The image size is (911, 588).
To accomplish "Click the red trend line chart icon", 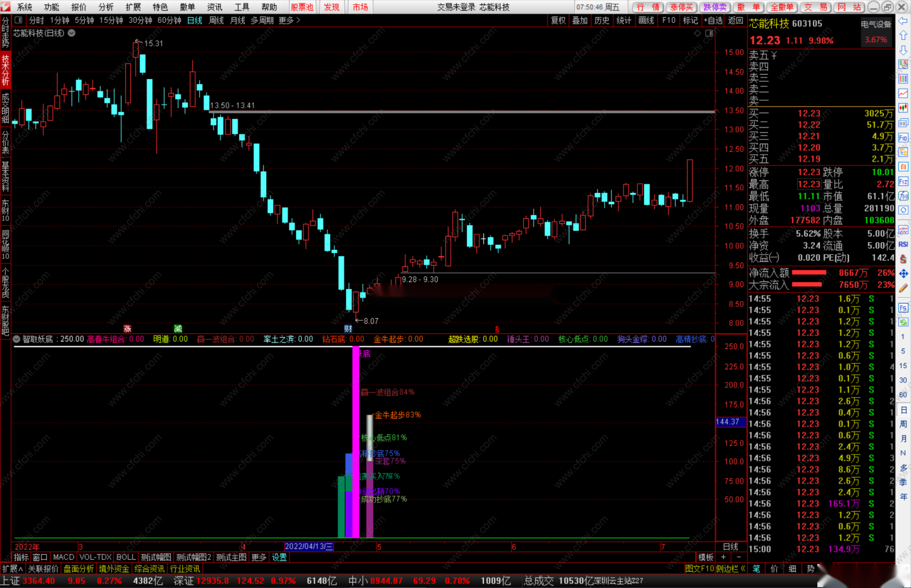I will pyautogui.click(x=903, y=93).
